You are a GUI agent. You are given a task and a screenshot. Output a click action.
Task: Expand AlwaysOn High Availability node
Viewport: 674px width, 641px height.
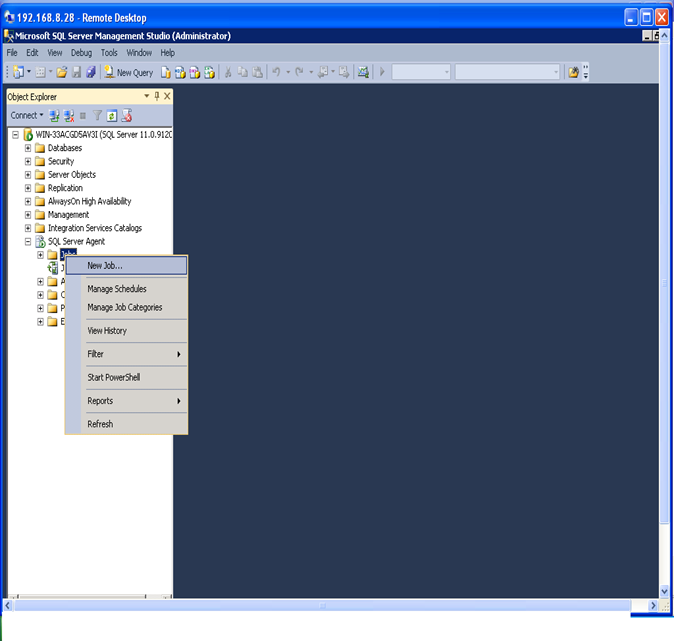point(28,202)
